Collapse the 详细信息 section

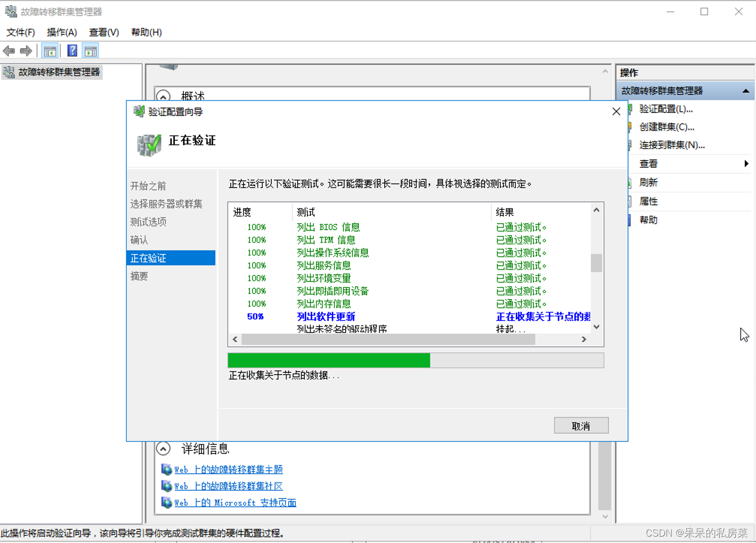coord(163,449)
